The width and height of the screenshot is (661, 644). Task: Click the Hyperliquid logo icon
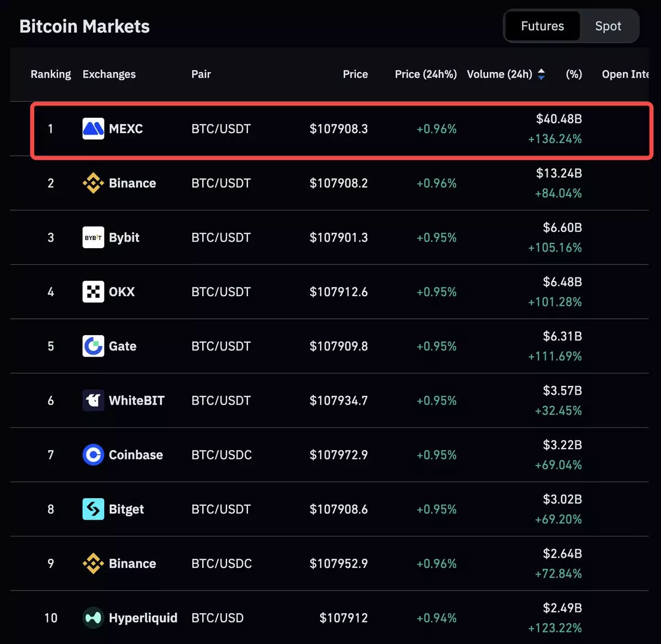[93, 618]
